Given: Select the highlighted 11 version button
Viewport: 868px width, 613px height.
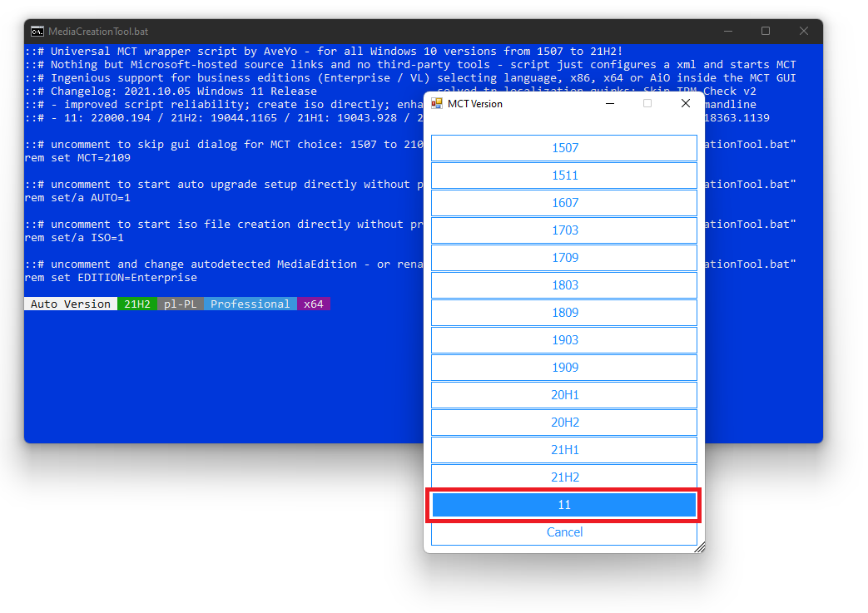Looking at the screenshot, I should tap(564, 505).
